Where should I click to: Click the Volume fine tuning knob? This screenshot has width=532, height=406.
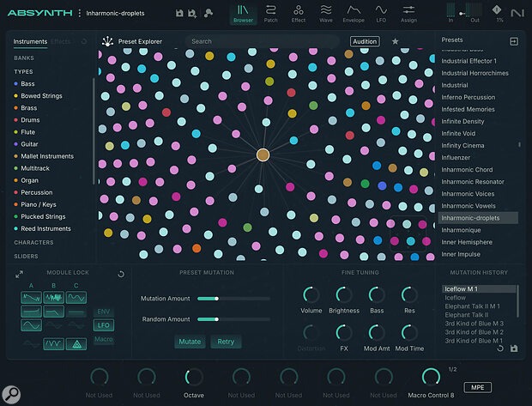[311, 294]
